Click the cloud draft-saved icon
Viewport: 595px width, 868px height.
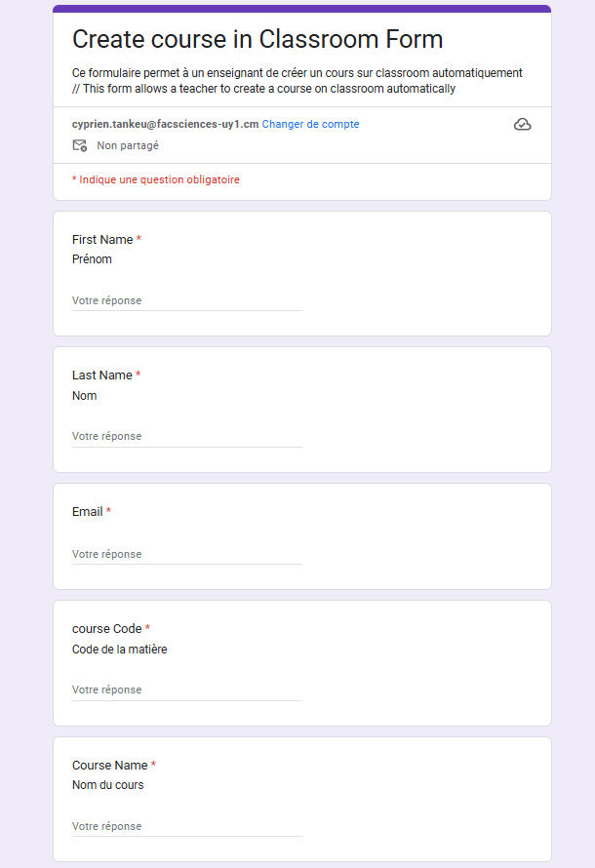[522, 125]
